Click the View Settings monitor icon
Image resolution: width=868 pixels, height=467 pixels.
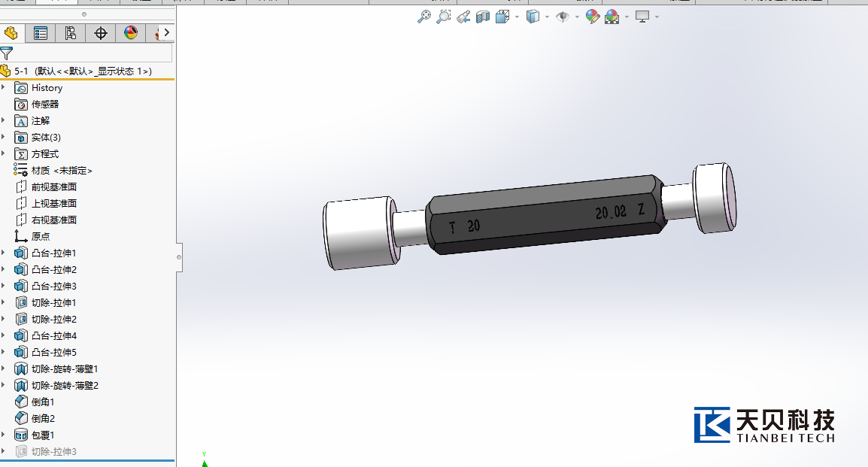pos(642,17)
